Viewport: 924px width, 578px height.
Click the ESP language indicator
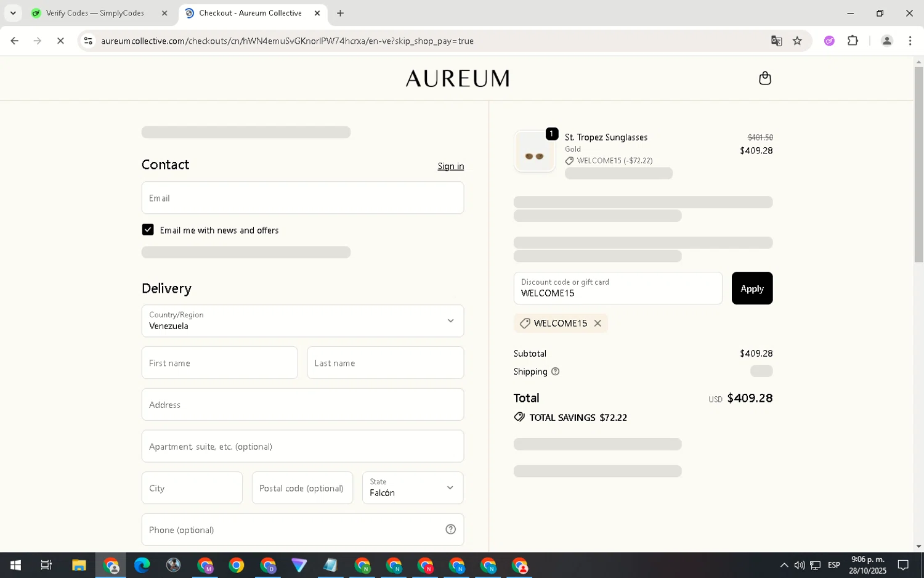[834, 565]
